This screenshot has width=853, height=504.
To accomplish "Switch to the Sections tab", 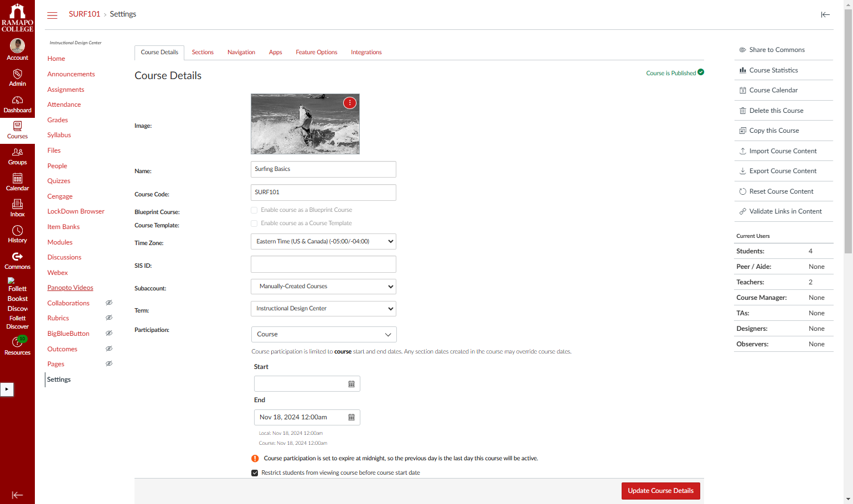I will 203,53.
